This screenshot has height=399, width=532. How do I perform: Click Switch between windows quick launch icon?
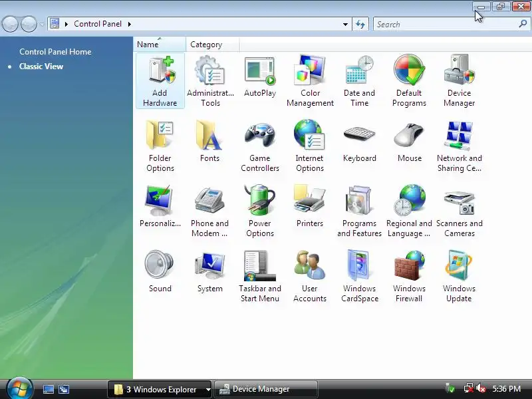click(64, 389)
